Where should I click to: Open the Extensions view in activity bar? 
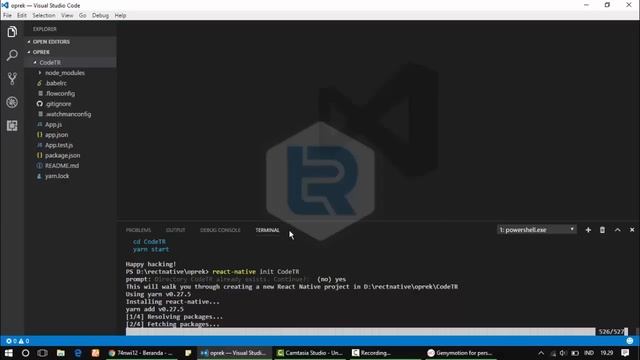click(12, 125)
